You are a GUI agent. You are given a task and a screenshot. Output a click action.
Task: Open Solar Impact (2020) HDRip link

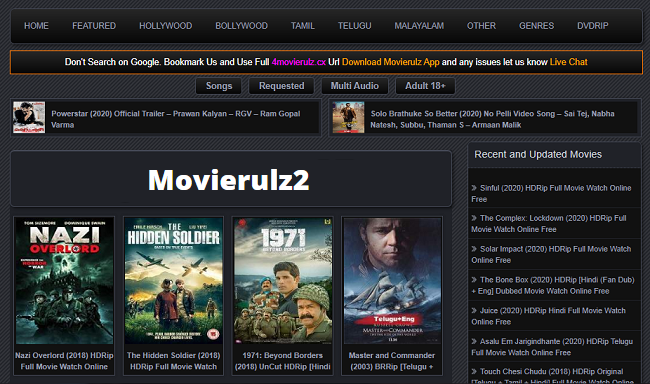[551, 254]
